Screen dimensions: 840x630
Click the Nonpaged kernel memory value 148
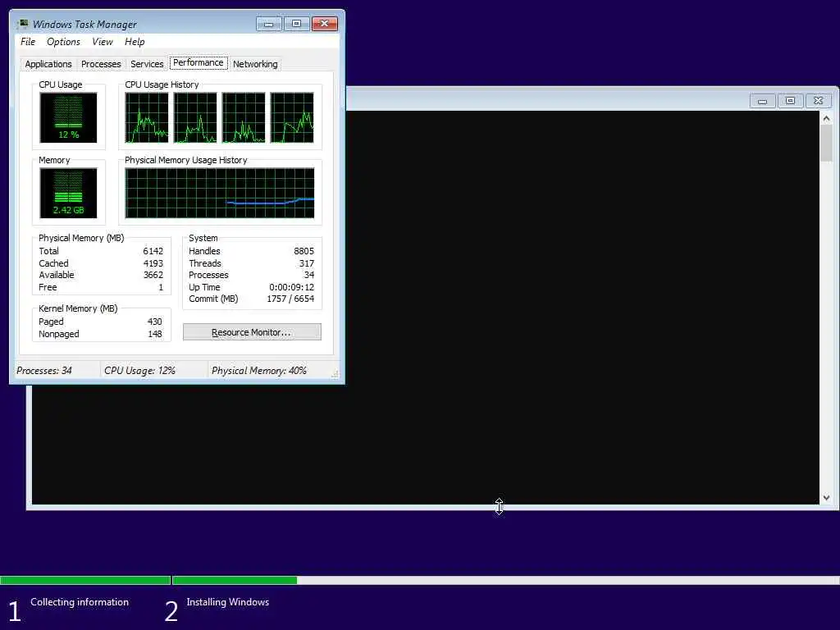[155, 335]
